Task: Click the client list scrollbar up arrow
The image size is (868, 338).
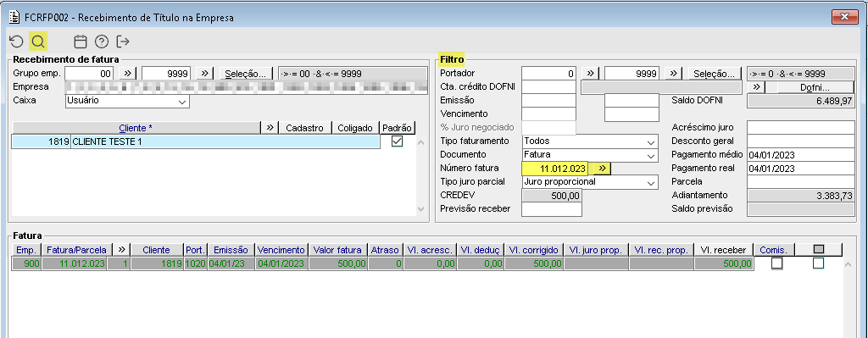Action: 420,142
